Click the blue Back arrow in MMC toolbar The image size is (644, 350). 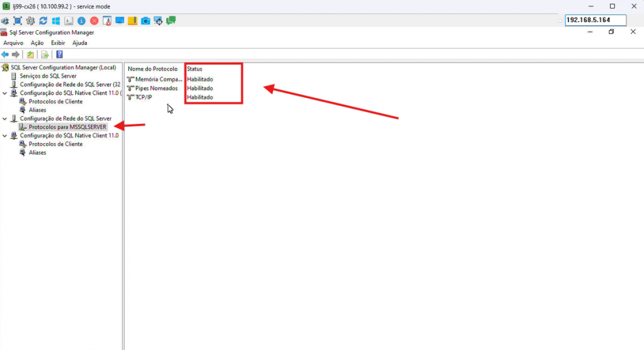5,54
